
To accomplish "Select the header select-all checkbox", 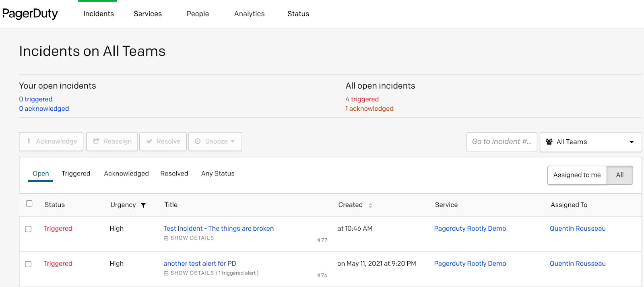I will [29, 204].
